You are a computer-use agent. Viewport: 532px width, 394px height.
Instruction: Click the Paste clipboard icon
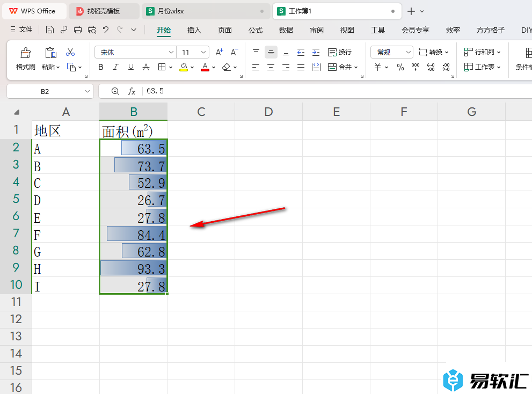coord(50,53)
